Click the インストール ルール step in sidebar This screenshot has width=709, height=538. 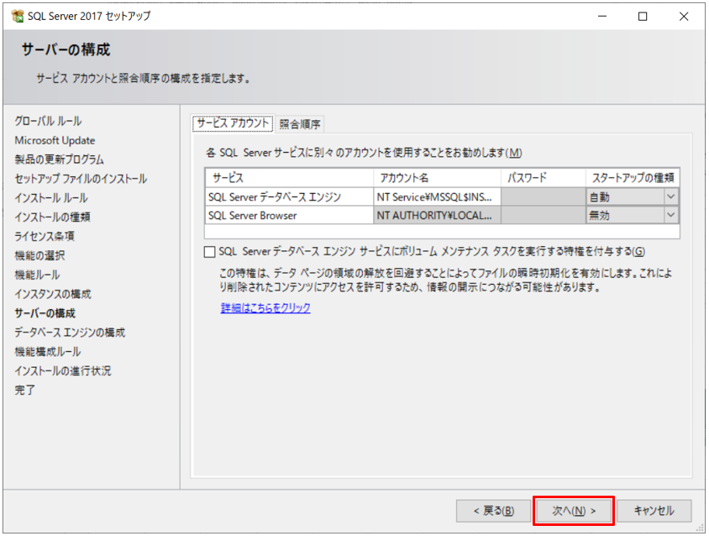point(51,198)
